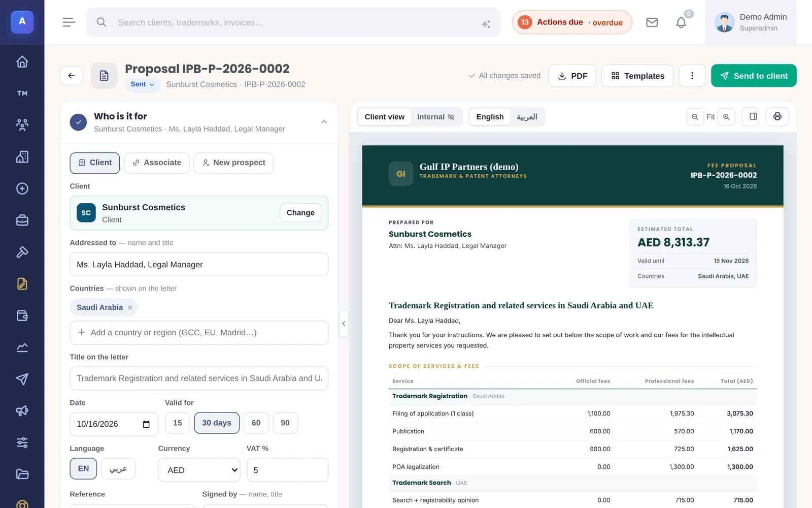Screen dimensions: 812x508
Task: Open the briefcase sidebar icon
Action: tap(22, 220)
